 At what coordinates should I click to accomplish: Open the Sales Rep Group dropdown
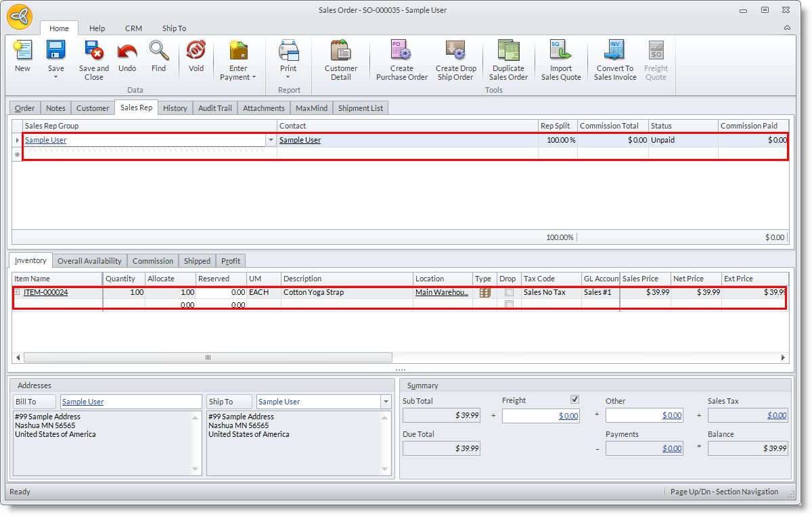(x=271, y=141)
